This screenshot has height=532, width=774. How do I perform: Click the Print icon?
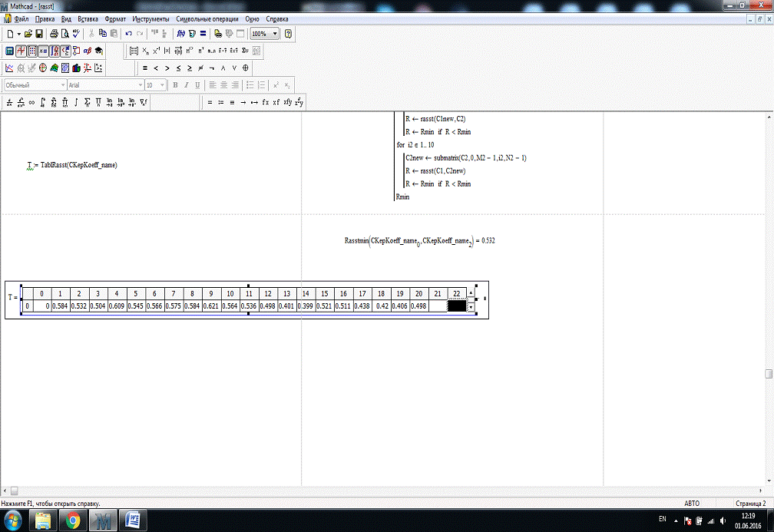pyautogui.click(x=54, y=34)
